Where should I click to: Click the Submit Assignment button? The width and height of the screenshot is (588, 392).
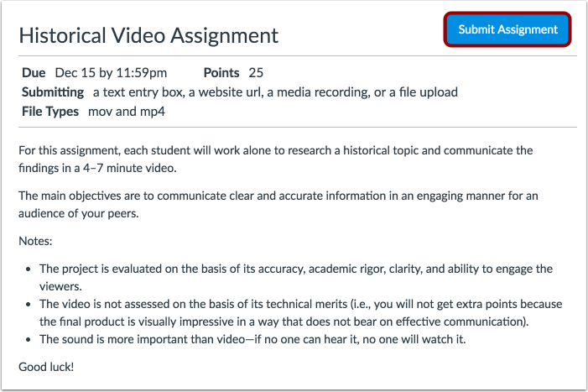point(507,29)
